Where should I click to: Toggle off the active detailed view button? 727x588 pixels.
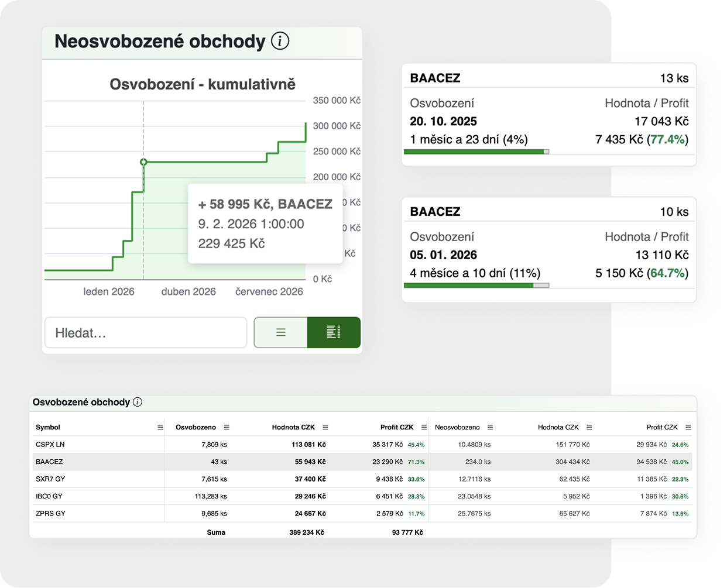334,332
